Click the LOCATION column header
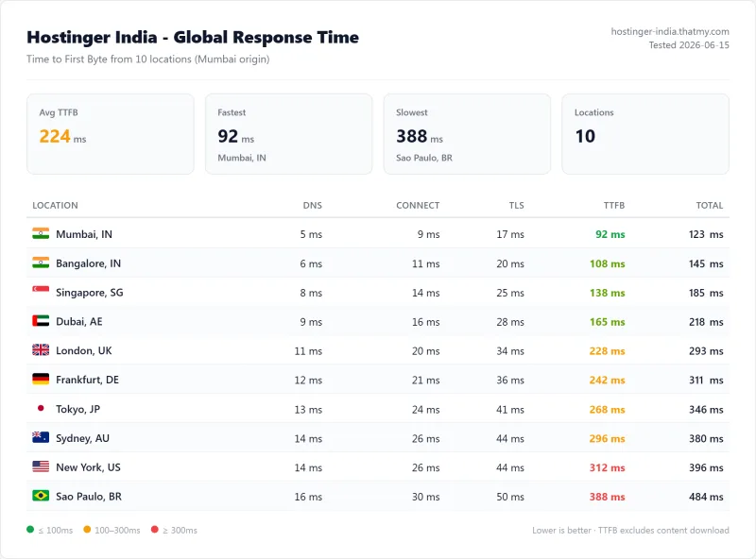 55,205
